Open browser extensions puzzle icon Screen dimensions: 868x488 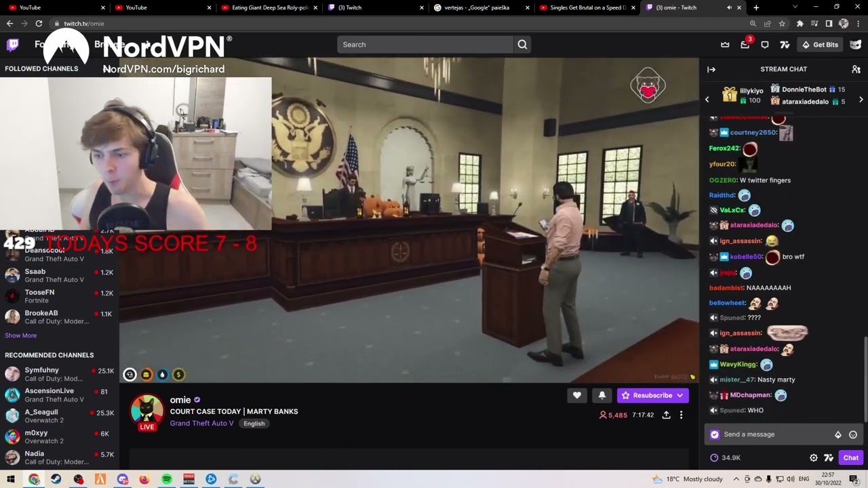pyautogui.click(x=800, y=24)
